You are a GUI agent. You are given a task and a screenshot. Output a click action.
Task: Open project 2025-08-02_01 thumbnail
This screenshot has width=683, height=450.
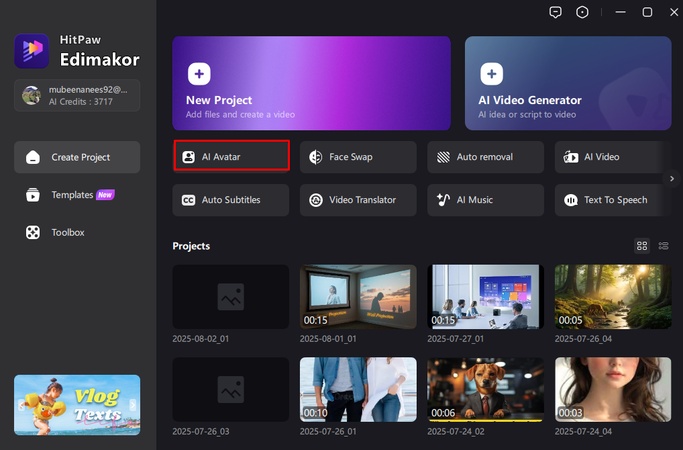pos(231,297)
